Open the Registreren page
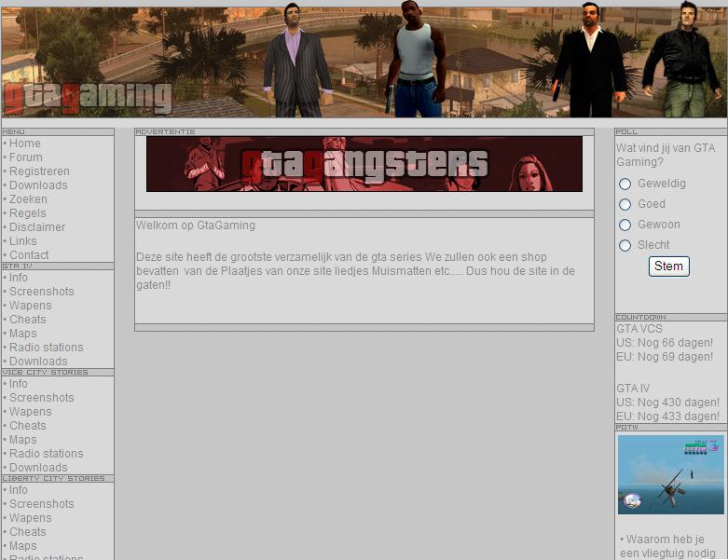 [x=39, y=171]
